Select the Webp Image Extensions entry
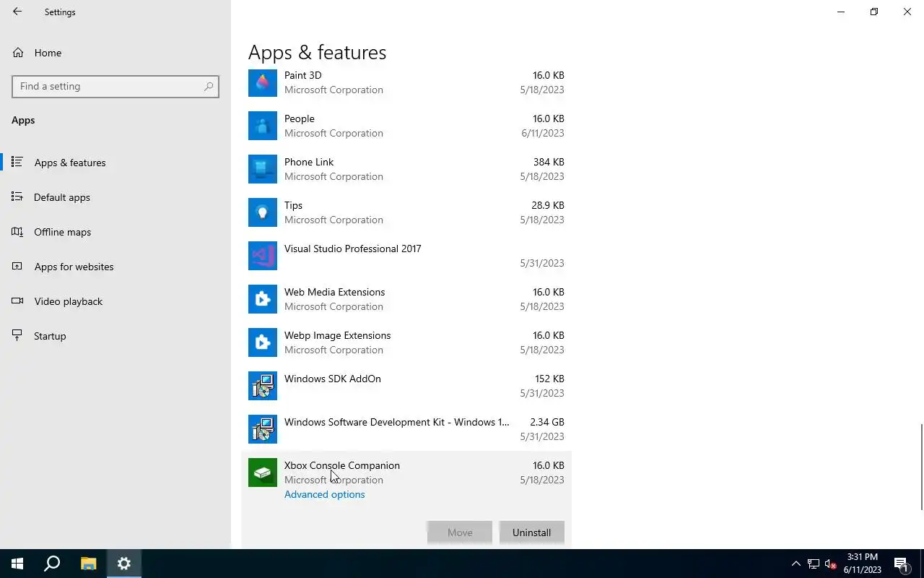This screenshot has height=578, width=924. point(406,342)
